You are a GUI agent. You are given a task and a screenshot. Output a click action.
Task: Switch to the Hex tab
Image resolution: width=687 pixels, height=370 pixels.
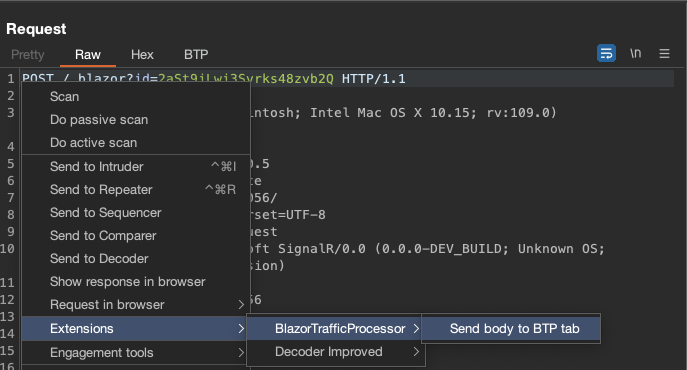pyautogui.click(x=142, y=54)
